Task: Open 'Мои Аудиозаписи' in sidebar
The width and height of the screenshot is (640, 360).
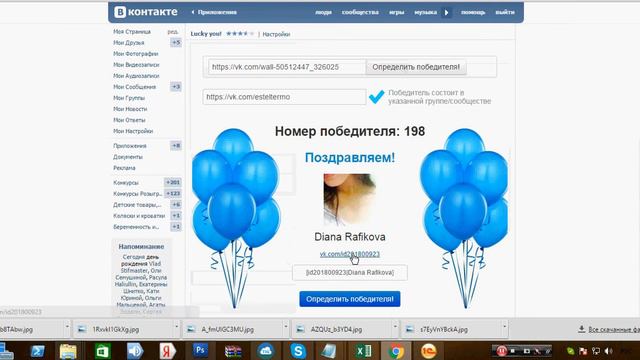Action: tap(136, 76)
